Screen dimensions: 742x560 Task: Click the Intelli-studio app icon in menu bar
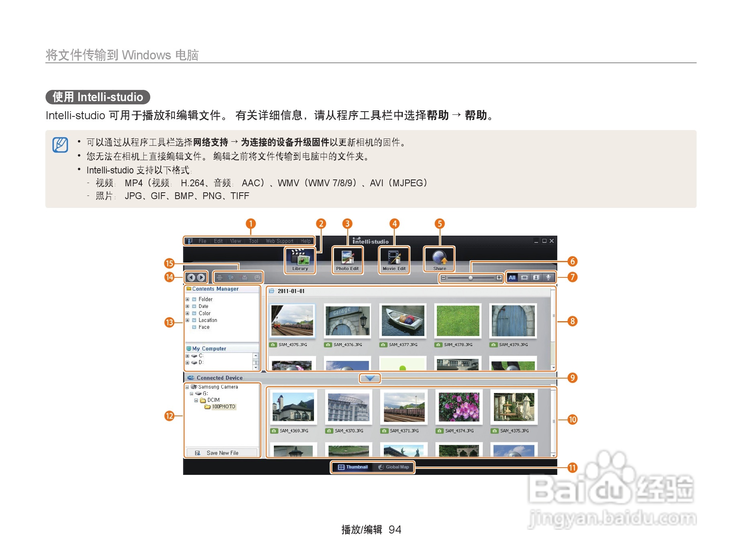pos(189,241)
